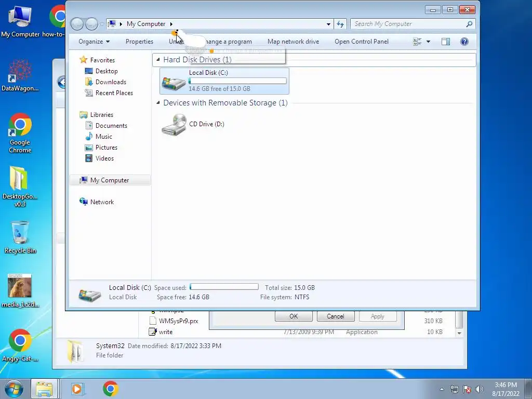Click the Change your view icon
The height and width of the screenshot is (399, 532).
417,42
